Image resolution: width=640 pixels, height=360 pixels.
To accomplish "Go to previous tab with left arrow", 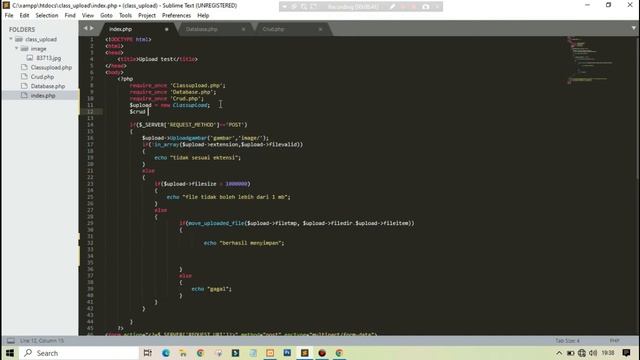I will pyautogui.click(x=85, y=28).
